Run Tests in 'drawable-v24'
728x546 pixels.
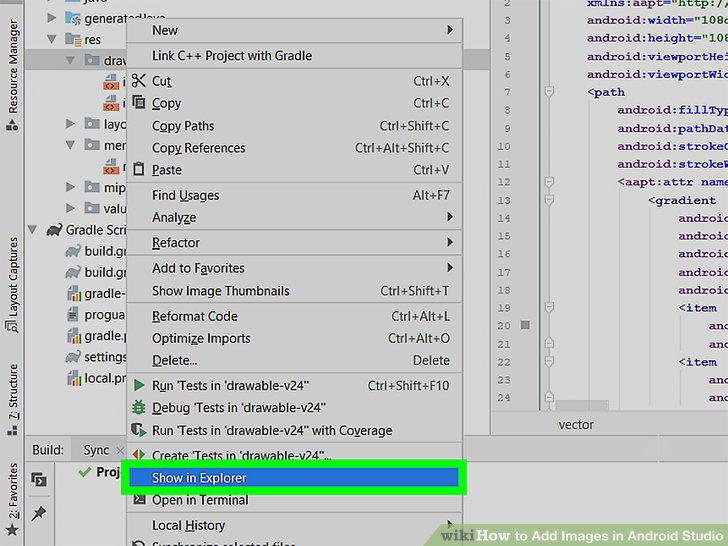point(293,386)
